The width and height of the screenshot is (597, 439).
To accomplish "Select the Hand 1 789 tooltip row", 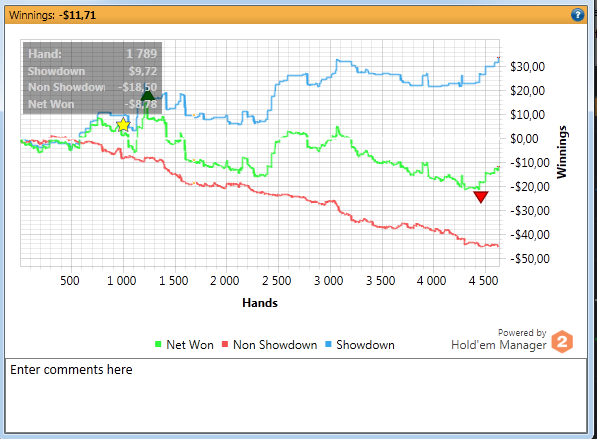I will tap(93, 54).
